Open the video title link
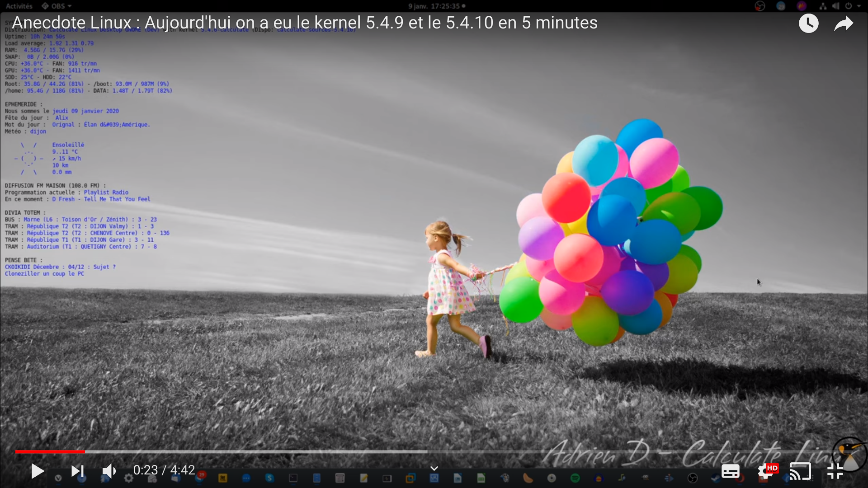Image resolution: width=868 pixels, height=488 pixels. tap(305, 23)
